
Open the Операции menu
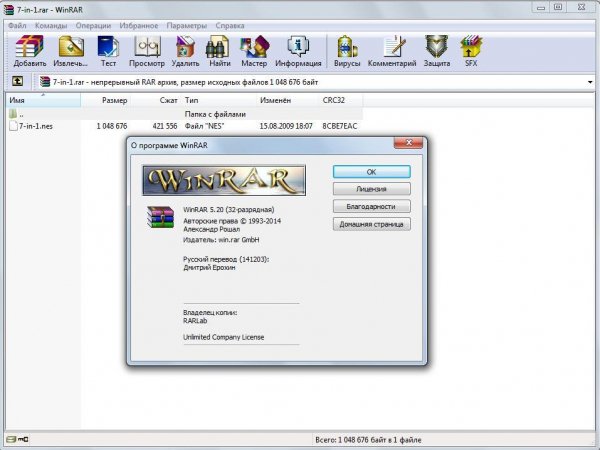(93, 26)
